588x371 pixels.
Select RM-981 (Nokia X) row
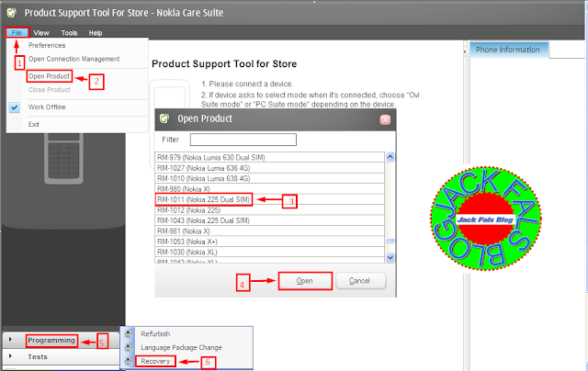269,230
